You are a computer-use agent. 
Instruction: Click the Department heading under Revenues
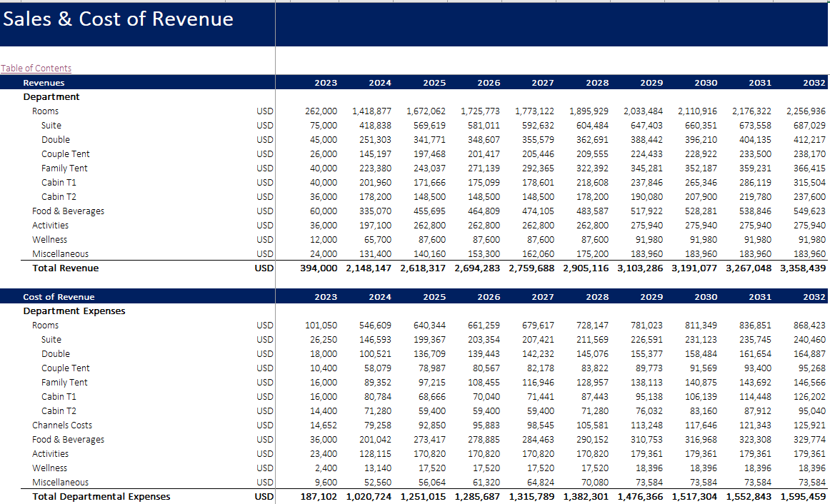click(x=51, y=97)
